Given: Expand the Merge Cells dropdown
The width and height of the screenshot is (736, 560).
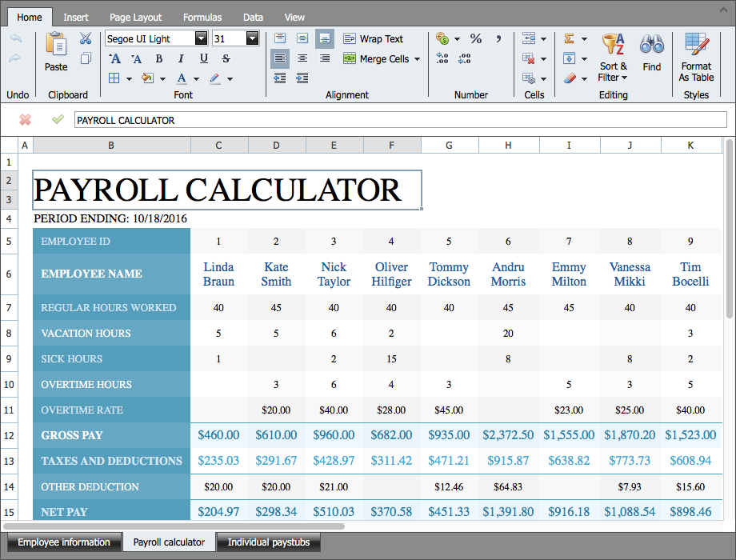Looking at the screenshot, I should [417, 58].
